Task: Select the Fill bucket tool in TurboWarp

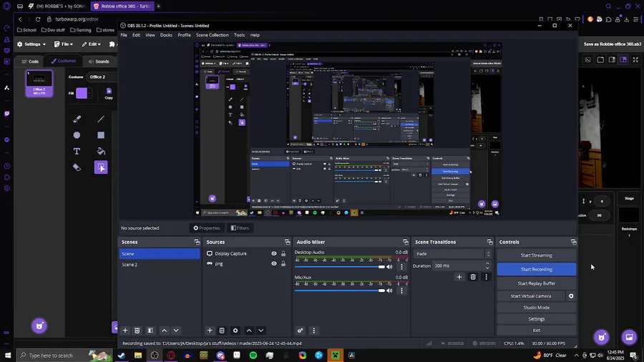Action: coord(101,151)
